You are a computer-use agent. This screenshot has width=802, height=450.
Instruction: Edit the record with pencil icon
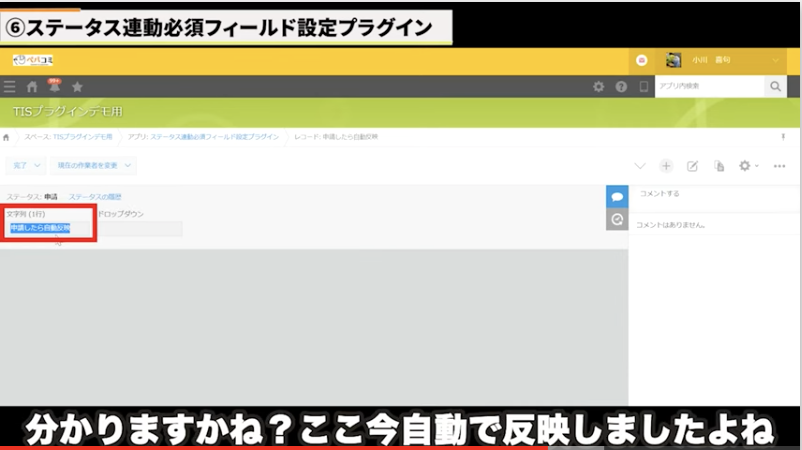[692, 165]
